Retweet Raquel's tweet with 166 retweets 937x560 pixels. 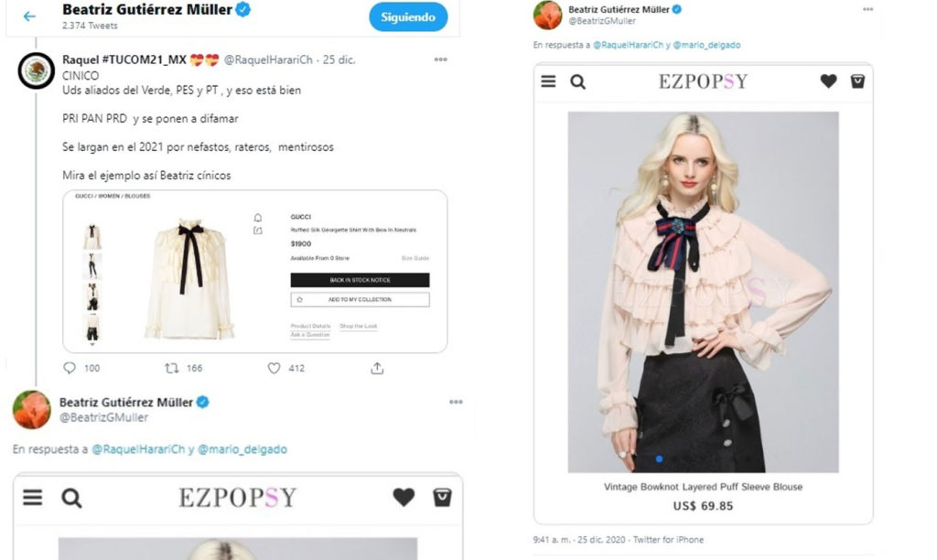tap(171, 368)
